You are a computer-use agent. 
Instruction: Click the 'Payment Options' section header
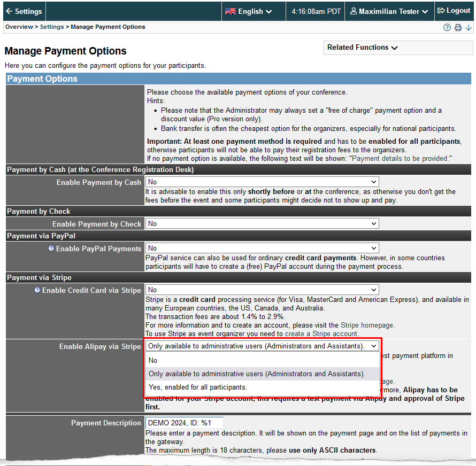click(x=239, y=79)
